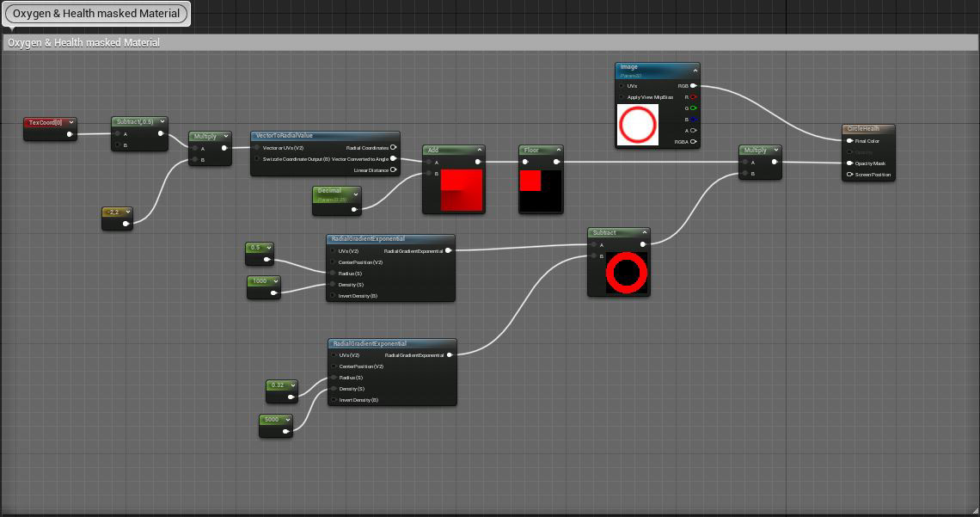
Task: Click the Apply View MipBias pin
Action: point(622,97)
